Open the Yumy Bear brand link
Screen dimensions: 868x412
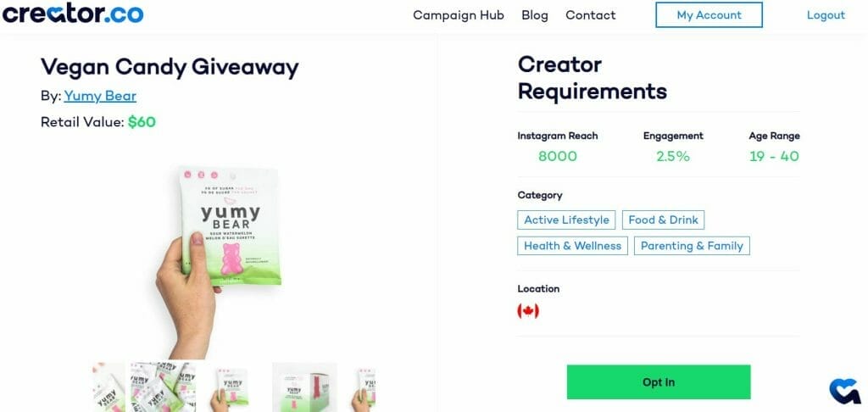pyautogui.click(x=100, y=96)
